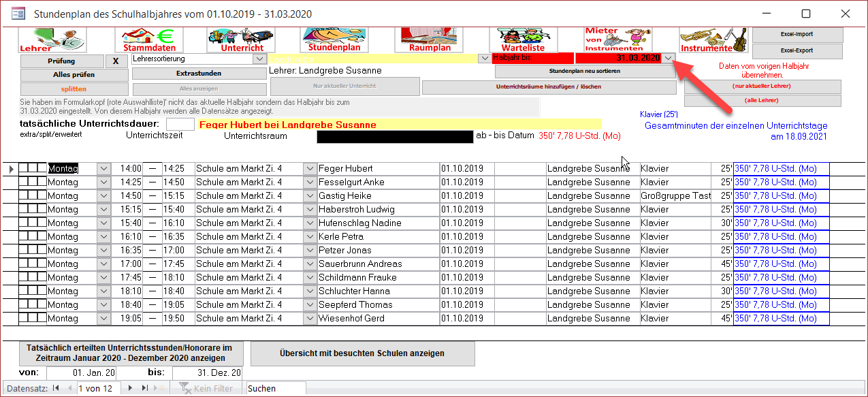Click the Excel-Export button
This screenshot has width=868, height=397.
pos(797,51)
